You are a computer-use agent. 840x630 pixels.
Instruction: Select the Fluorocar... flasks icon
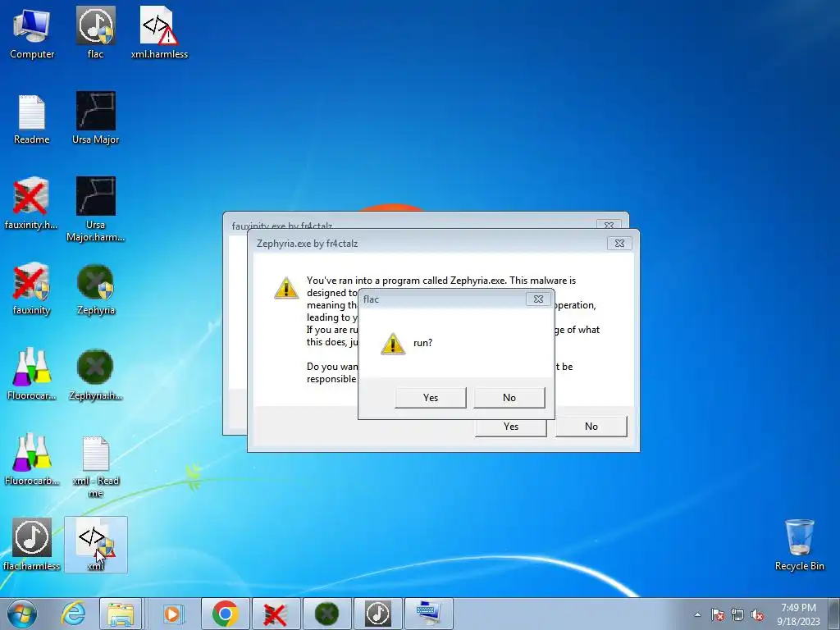click(x=31, y=374)
